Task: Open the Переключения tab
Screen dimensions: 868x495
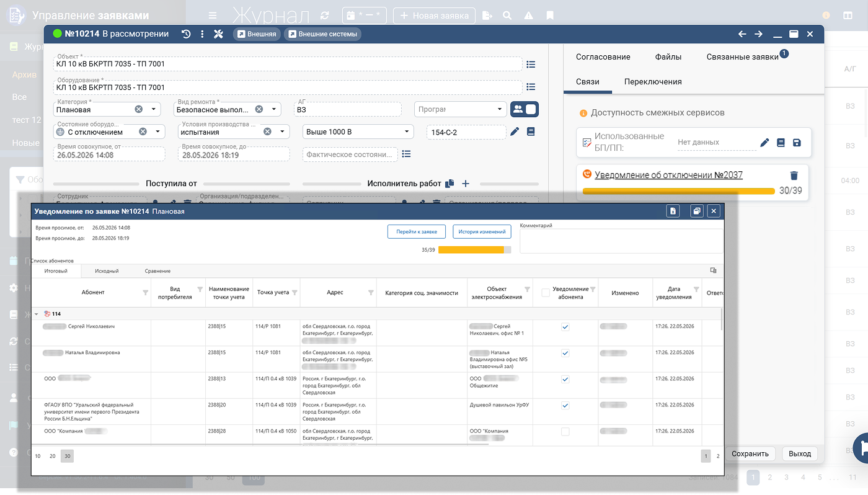Action: coord(653,81)
